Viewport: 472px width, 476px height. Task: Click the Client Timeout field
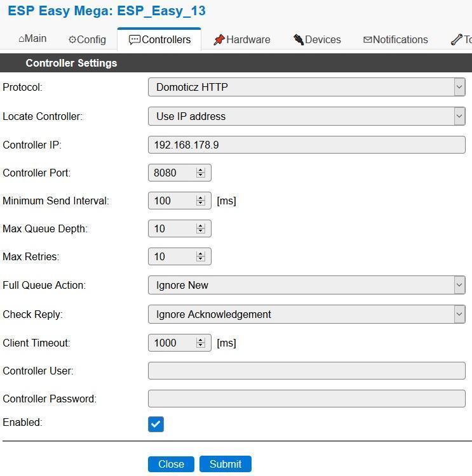180,343
